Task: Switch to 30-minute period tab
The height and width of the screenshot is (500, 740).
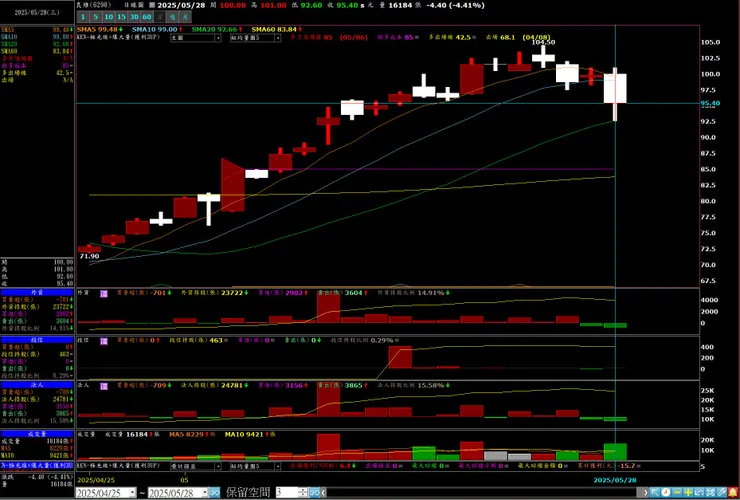Action: click(x=134, y=17)
